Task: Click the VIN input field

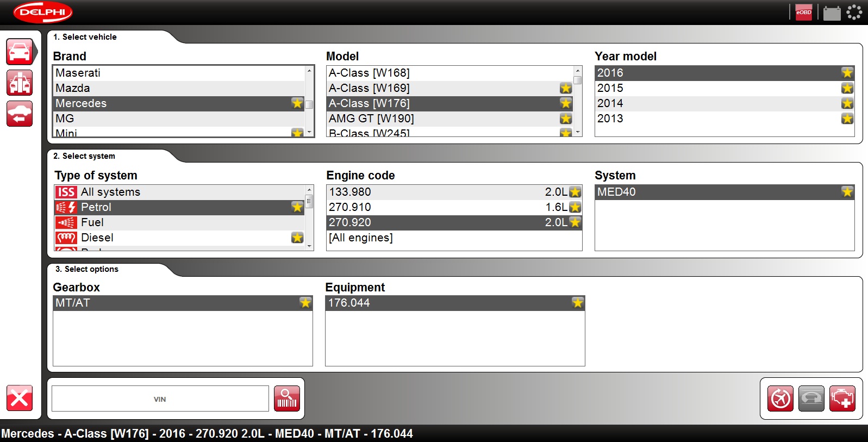Action: click(160, 399)
